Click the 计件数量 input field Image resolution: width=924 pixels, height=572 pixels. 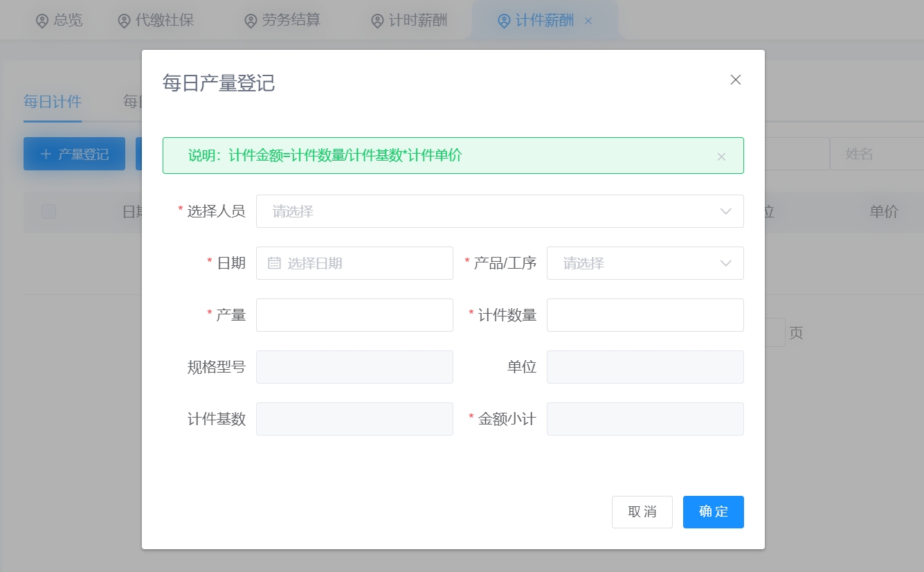(644, 314)
